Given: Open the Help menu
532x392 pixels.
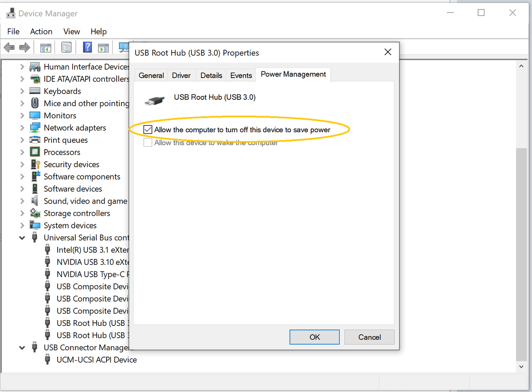Looking at the screenshot, I should pos(98,31).
